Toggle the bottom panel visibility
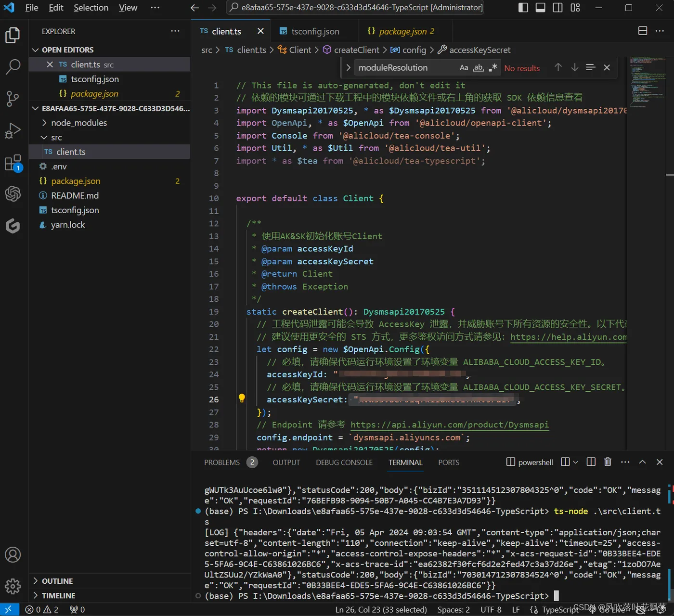674x616 pixels. click(x=541, y=8)
